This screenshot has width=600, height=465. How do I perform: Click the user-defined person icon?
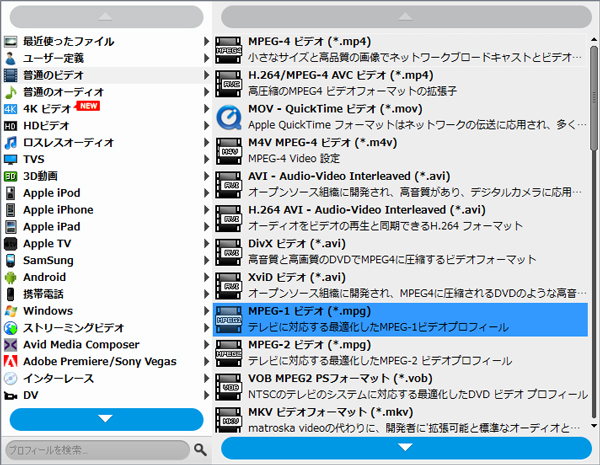11,58
